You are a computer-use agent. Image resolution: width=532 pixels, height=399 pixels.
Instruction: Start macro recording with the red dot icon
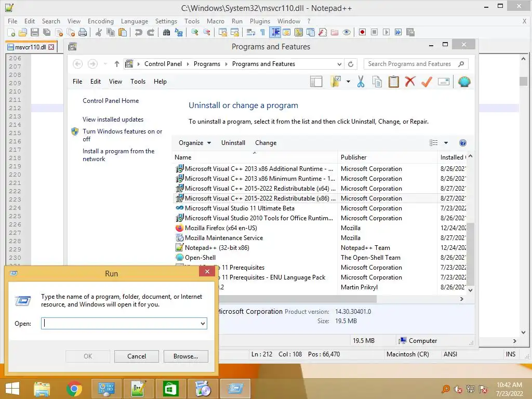click(x=362, y=32)
